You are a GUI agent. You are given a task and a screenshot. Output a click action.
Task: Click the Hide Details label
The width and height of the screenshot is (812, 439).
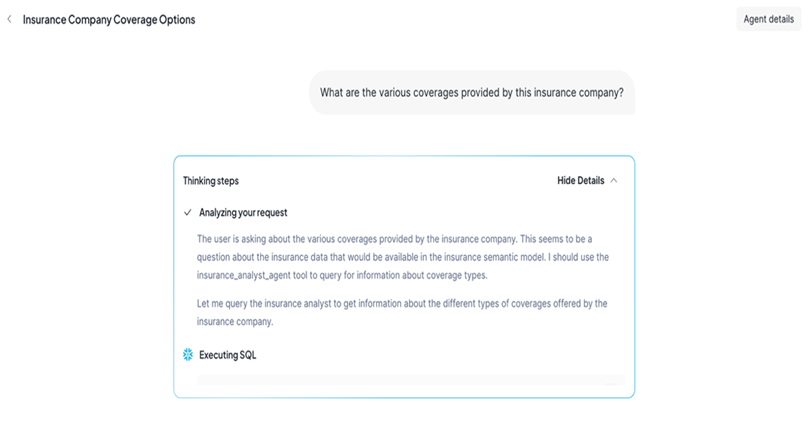580,181
